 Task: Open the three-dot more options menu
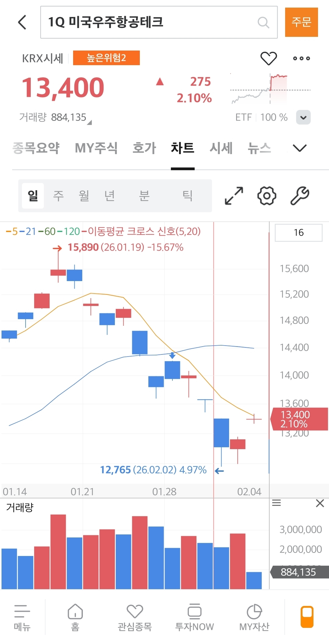[x=301, y=58]
